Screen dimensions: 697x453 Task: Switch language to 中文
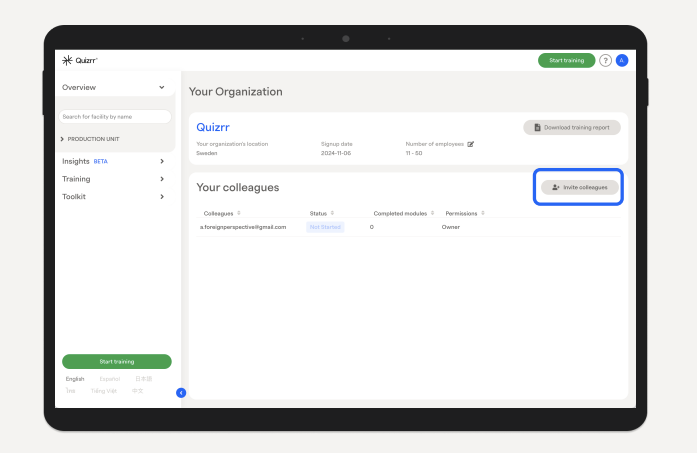coord(137,391)
